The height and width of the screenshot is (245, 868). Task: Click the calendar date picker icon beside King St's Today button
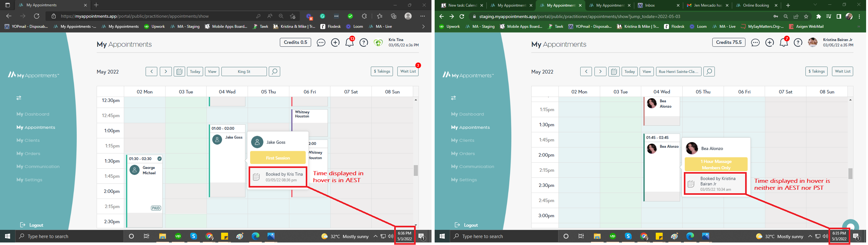point(179,71)
